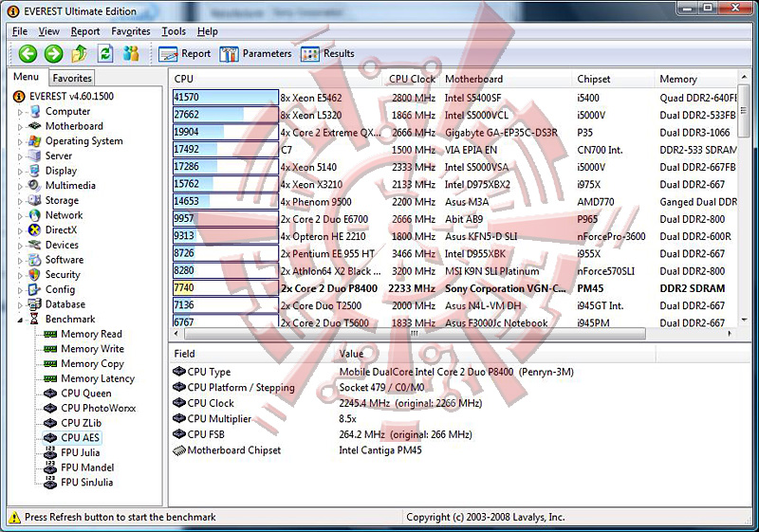Screen dimensions: 759x532
Task: Expand the Multimedia tree node
Action: (x=20, y=187)
